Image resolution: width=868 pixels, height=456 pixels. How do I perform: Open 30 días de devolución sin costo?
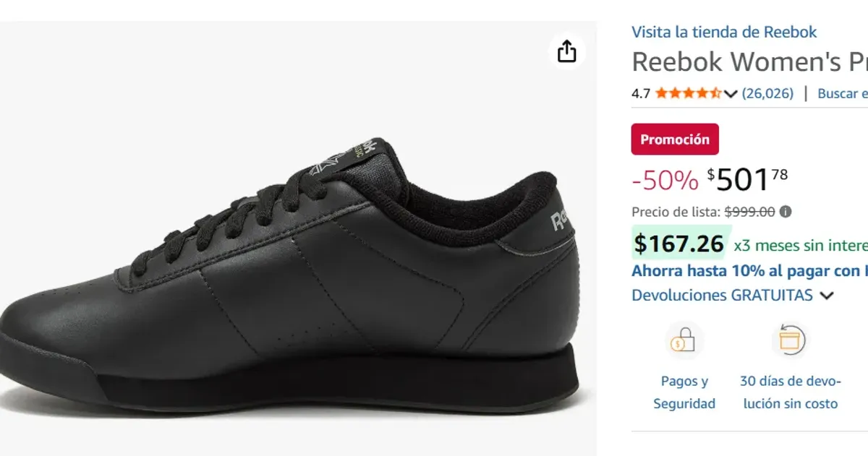790,391
